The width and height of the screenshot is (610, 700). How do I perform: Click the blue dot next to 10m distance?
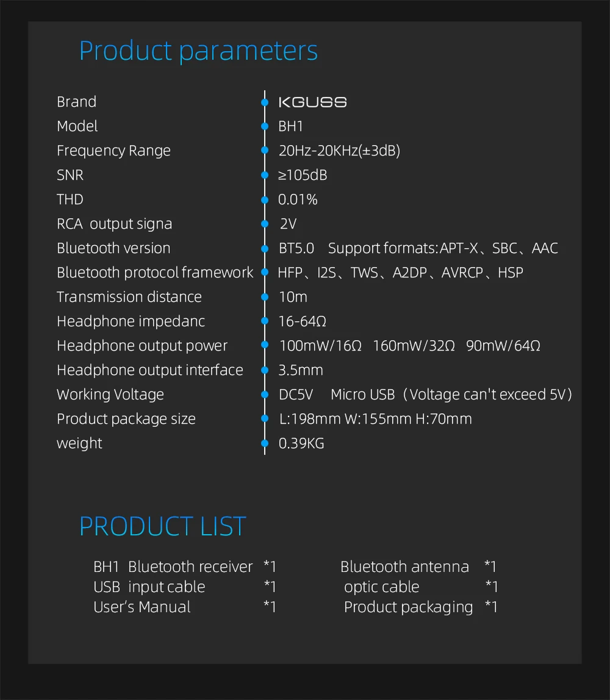tap(265, 297)
